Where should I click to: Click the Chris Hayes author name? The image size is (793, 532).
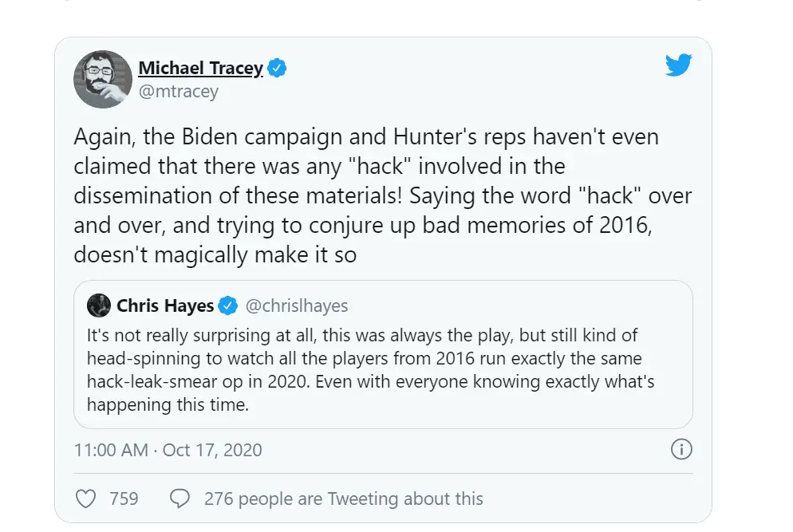(x=165, y=305)
